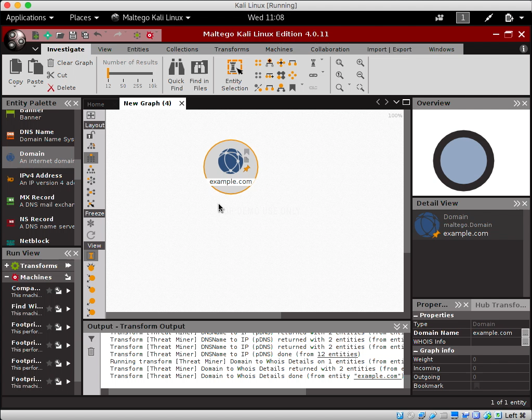This screenshot has width=532, height=420.
Task: Activate Entity Selection mode
Action: click(x=234, y=75)
